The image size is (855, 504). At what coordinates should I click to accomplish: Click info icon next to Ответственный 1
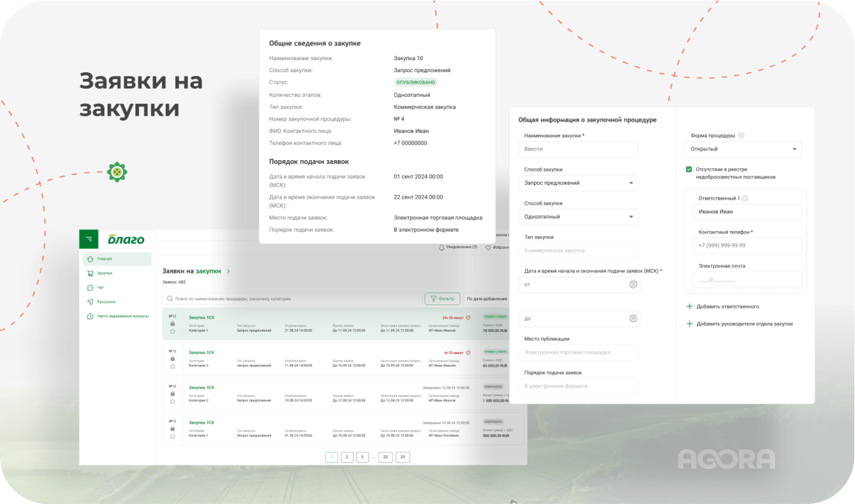pos(745,198)
